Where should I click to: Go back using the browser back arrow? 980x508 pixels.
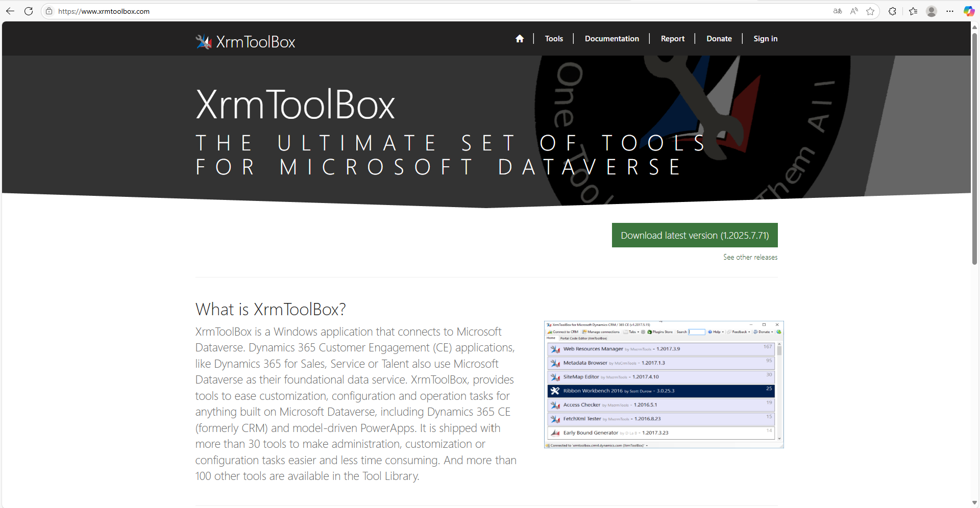coord(10,11)
